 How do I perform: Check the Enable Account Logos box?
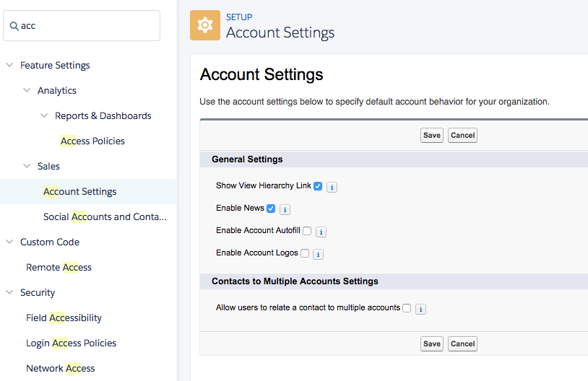pos(305,253)
